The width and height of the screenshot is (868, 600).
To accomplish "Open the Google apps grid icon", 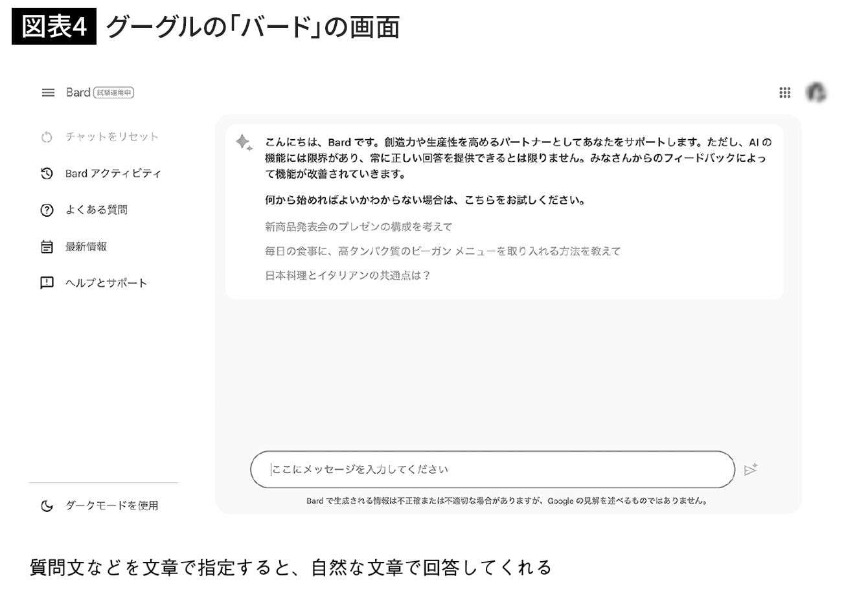I will pyautogui.click(x=784, y=93).
